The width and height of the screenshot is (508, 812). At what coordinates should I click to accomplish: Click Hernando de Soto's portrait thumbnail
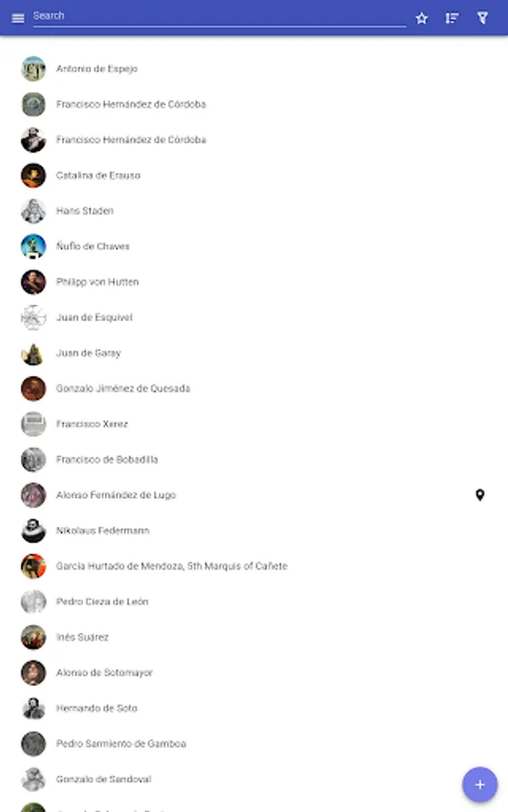(33, 708)
